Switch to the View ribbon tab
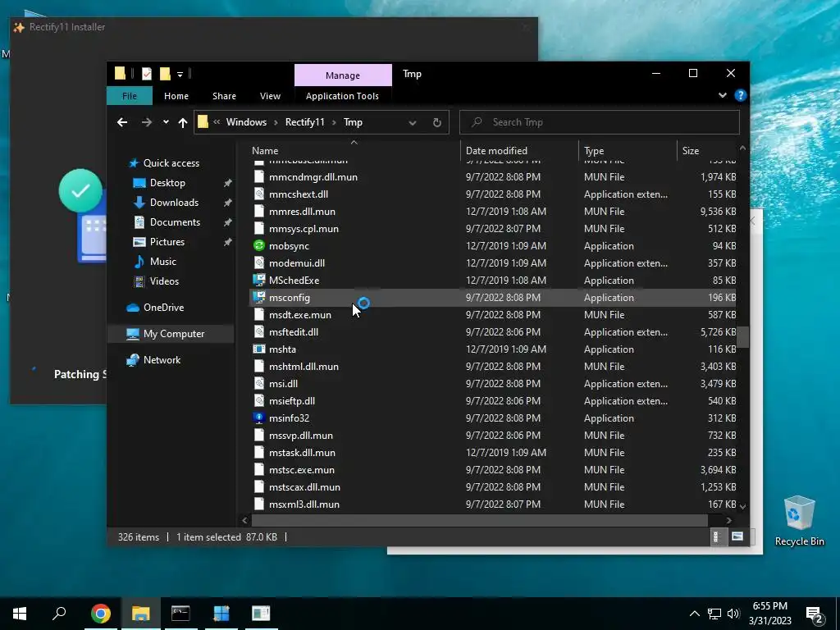This screenshot has height=630, width=840. (x=270, y=96)
